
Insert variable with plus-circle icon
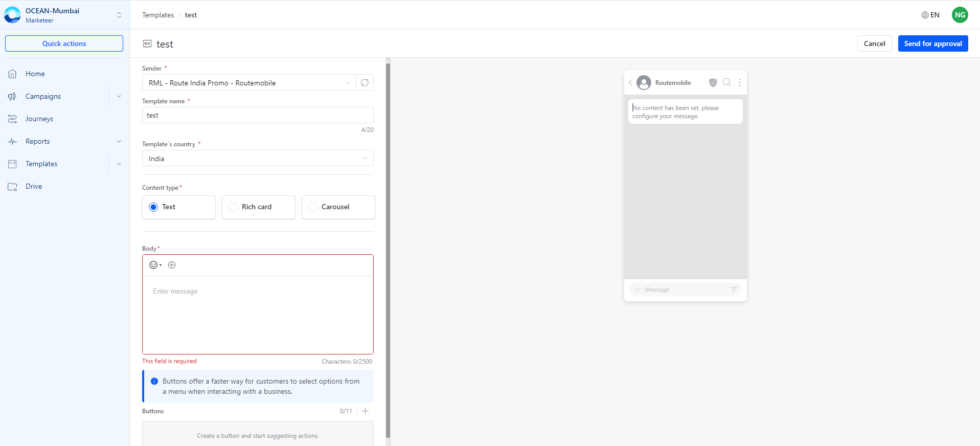(x=172, y=265)
